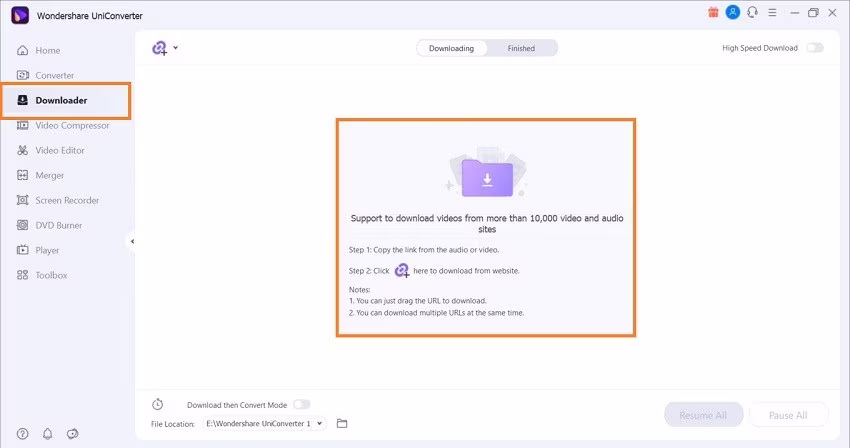Open the hamburger menu in title bar
Viewport: 850px width, 448px height.
(x=772, y=12)
